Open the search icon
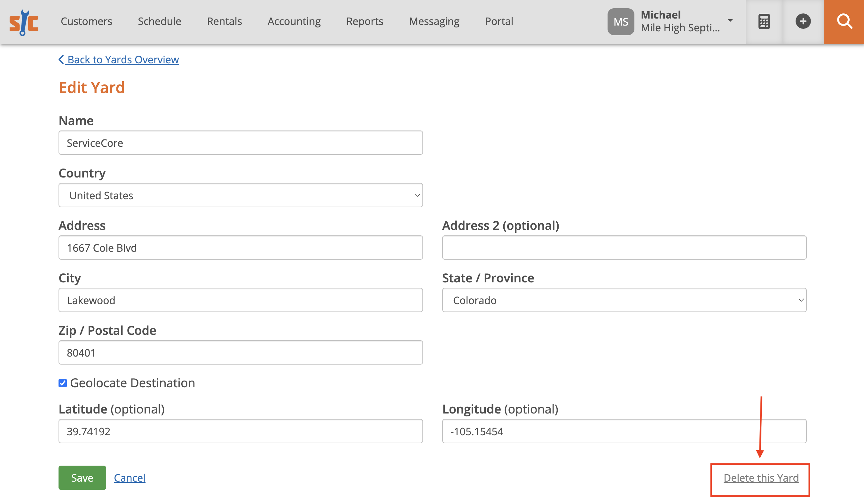This screenshot has height=504, width=864. [844, 21]
